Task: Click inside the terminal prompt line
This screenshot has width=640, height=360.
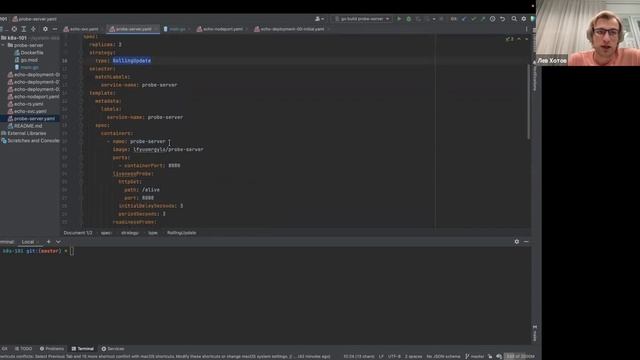Action: coord(72,251)
